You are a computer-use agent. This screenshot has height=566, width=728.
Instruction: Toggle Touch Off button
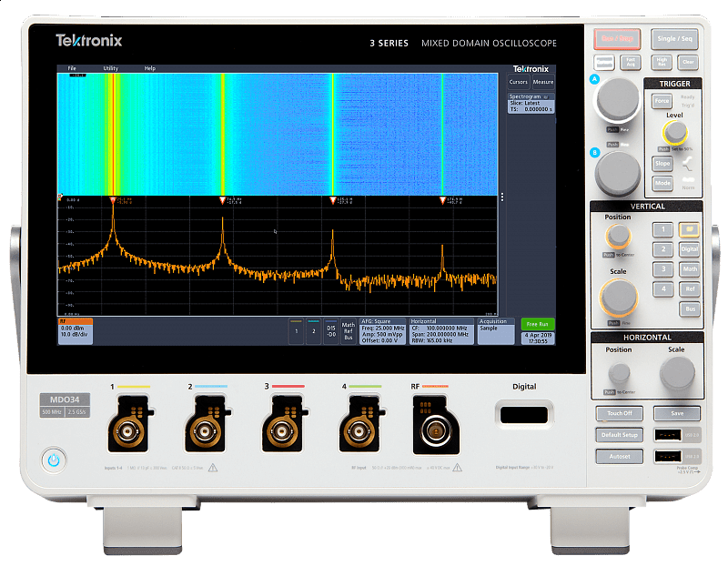(x=619, y=413)
